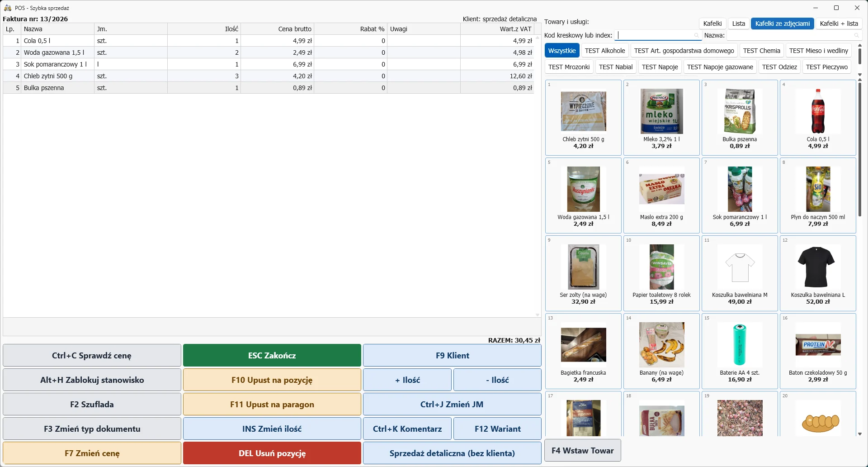Viewport: 868px width, 467px height.
Task: Click DEL Usuń pozycję button
Action: (272, 453)
